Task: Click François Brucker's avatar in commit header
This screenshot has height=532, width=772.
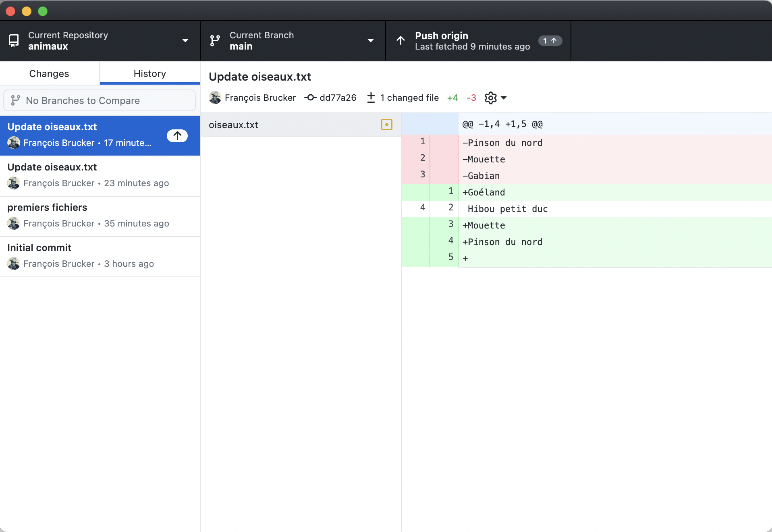Action: coord(215,98)
